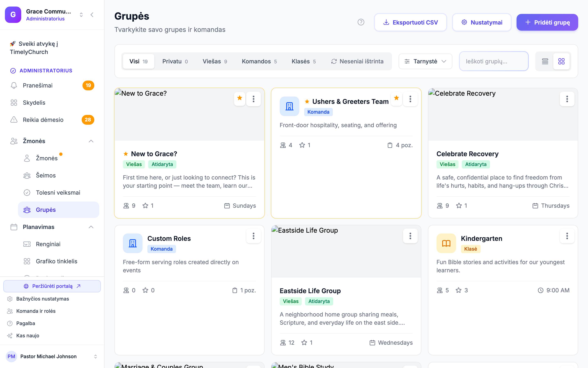Image resolution: width=588 pixels, height=368 pixels.
Task: Click the Kindergarten book icon
Action: click(446, 243)
